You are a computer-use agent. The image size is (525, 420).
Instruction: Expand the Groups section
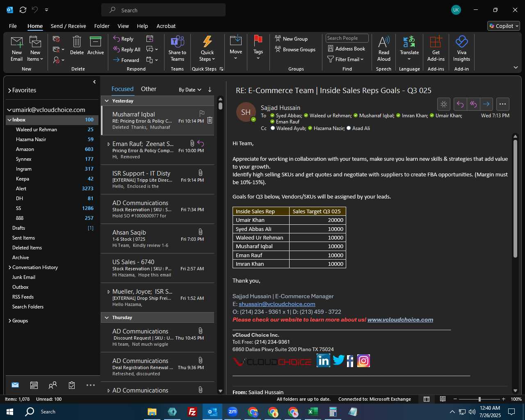point(9,321)
